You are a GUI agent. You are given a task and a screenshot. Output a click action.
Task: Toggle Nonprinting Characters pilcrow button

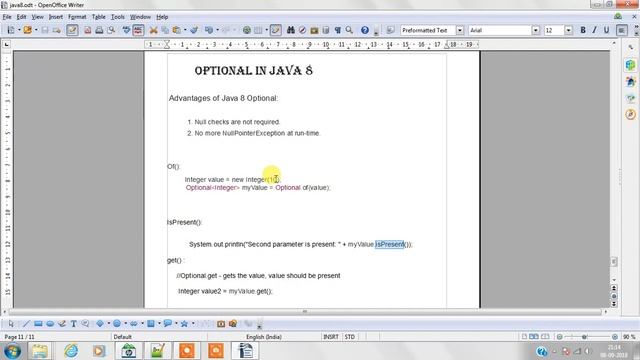click(x=338, y=30)
